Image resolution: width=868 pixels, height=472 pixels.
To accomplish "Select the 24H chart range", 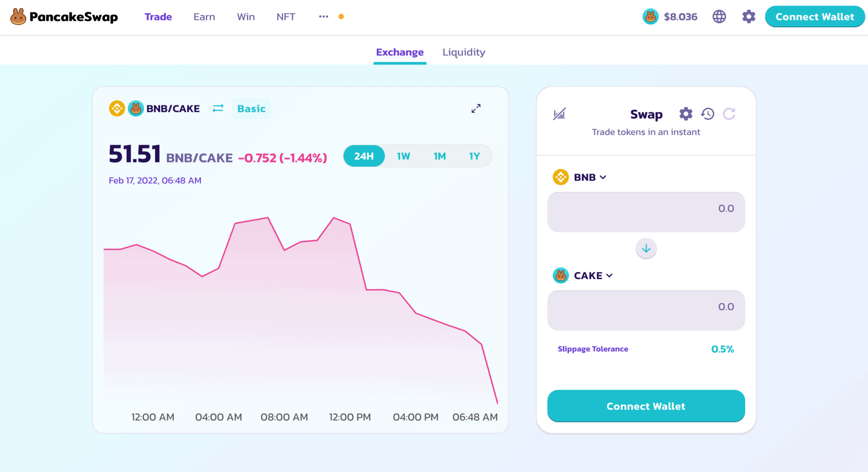I will [x=364, y=156].
